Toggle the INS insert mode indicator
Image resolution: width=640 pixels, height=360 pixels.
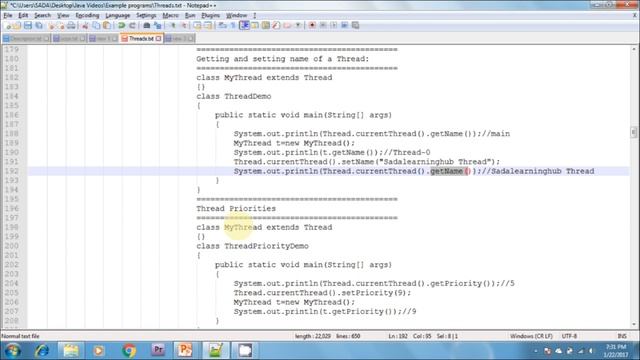(622, 336)
